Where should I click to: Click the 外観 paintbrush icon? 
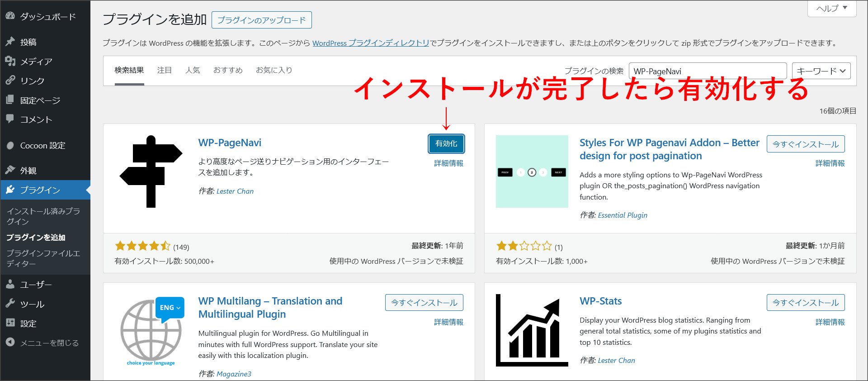[x=10, y=170]
